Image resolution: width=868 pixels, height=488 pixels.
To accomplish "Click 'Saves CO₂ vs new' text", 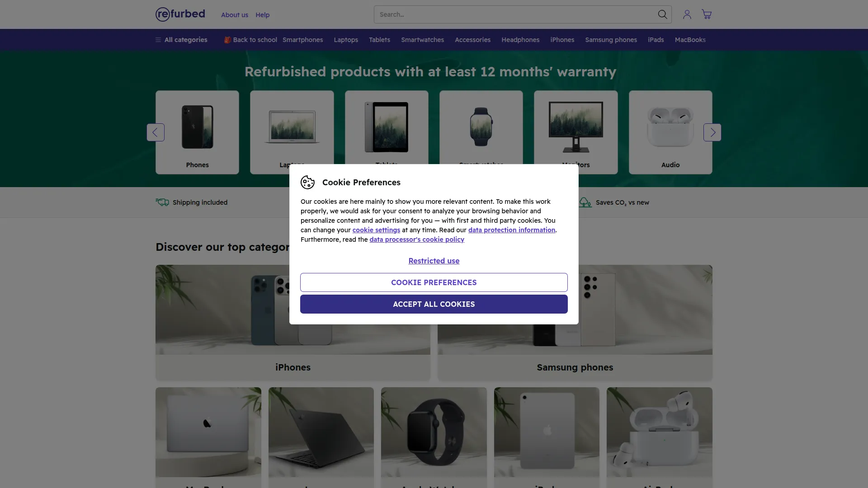I will [x=623, y=202].
